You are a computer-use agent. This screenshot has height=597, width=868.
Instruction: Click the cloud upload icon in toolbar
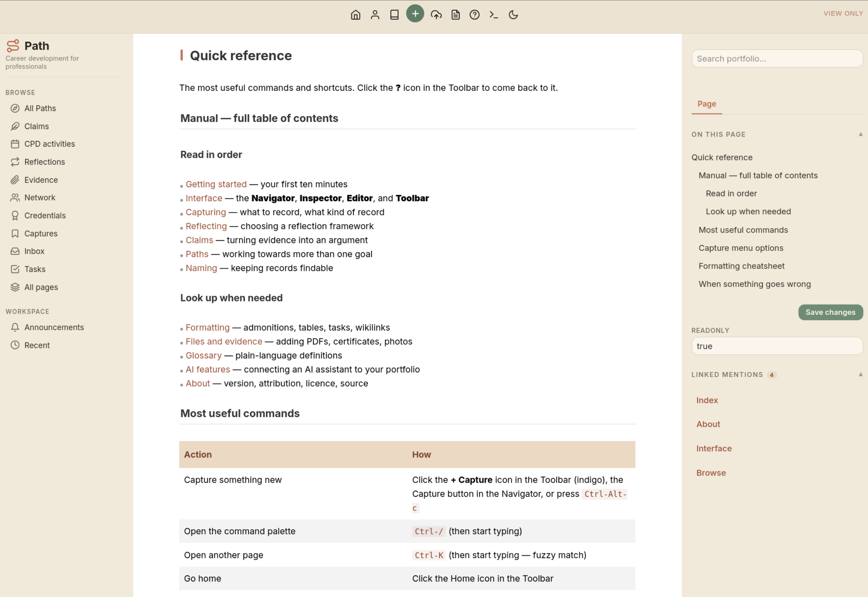(436, 14)
